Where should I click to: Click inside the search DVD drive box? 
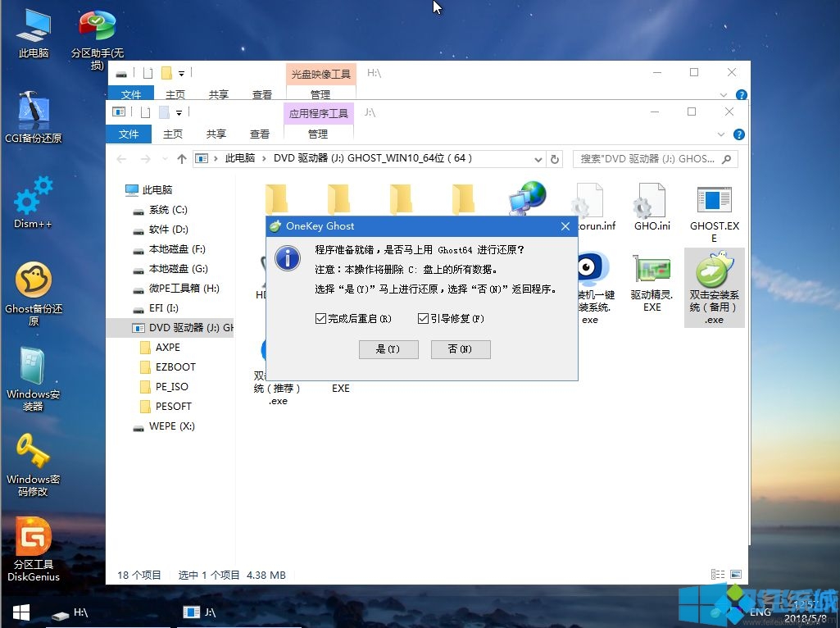(x=652, y=159)
